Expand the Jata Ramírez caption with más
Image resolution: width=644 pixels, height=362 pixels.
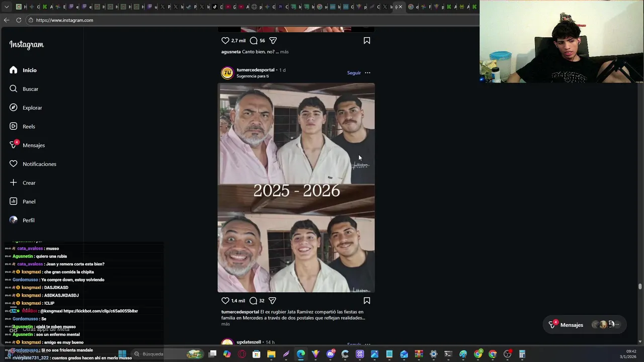point(225,324)
